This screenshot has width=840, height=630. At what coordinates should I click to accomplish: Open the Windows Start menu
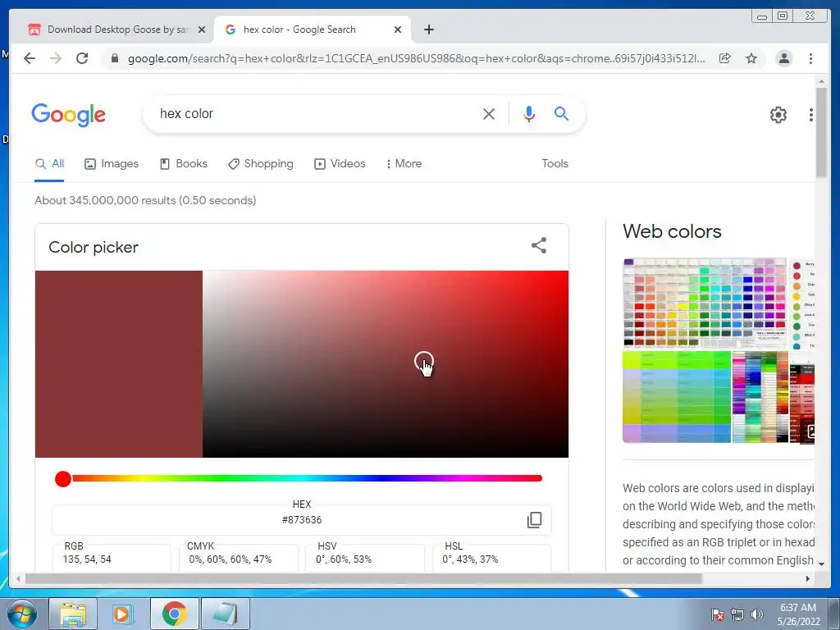pos(21,614)
